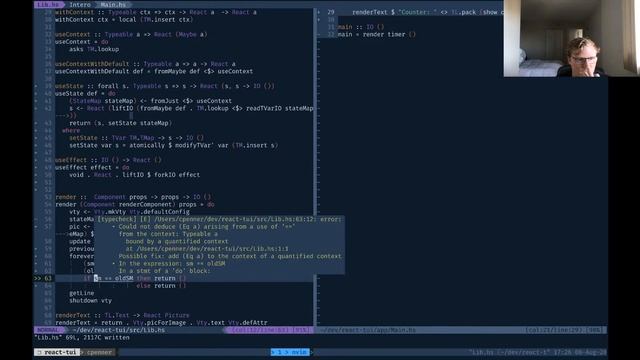The width and height of the screenshot is (640, 360).
Task: Click the react-tui tmux session label
Action: click(x=56, y=352)
